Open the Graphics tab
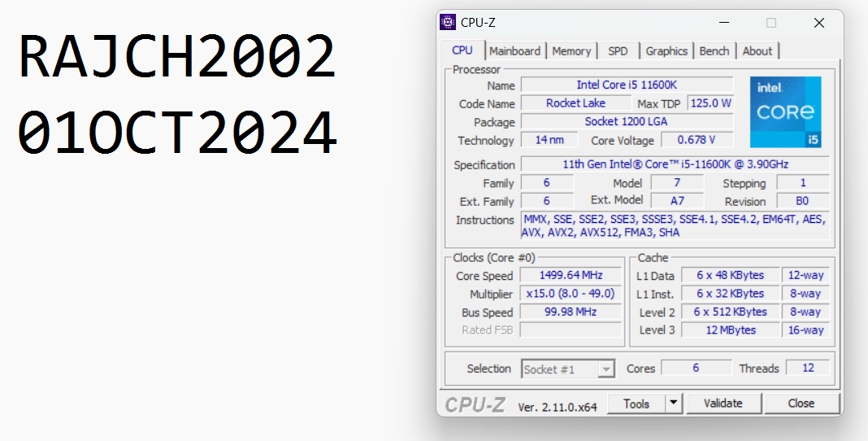868x441 pixels. (666, 51)
